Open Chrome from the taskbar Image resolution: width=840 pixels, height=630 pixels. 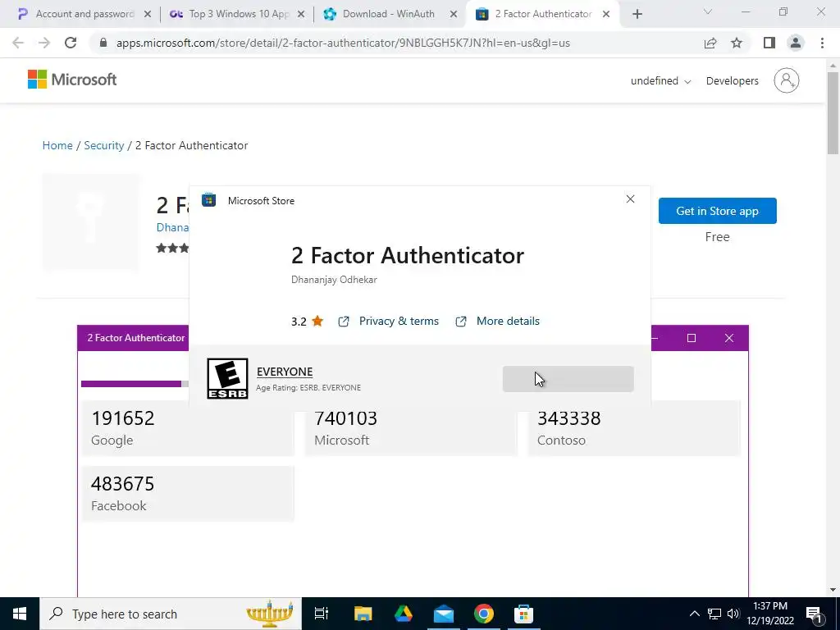484,614
